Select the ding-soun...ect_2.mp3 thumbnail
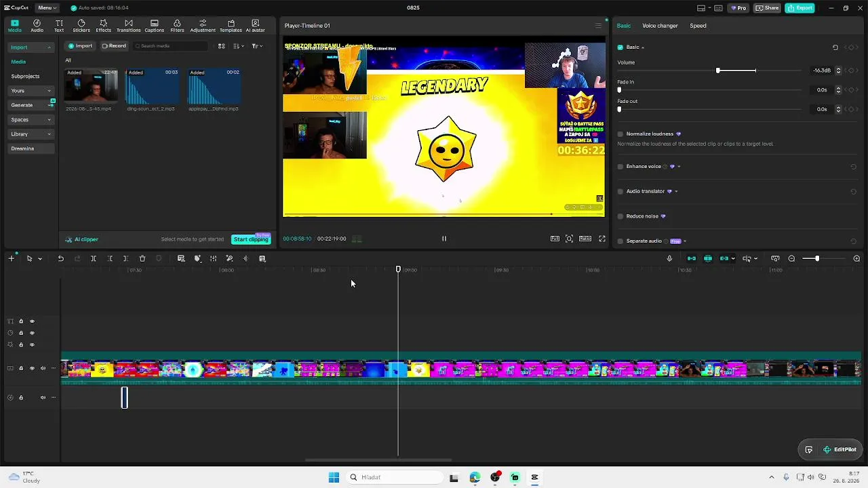 tap(152, 87)
